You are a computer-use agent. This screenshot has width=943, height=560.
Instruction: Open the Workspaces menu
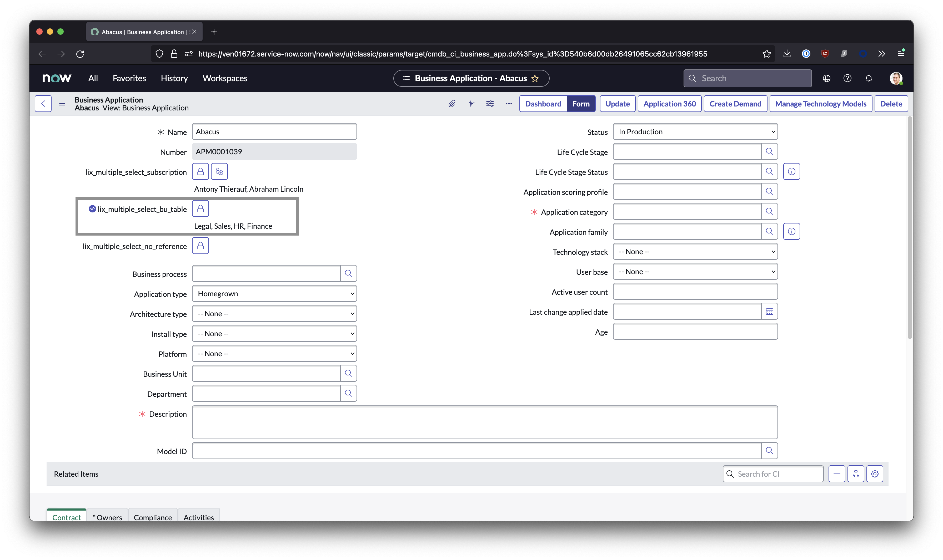coord(225,79)
